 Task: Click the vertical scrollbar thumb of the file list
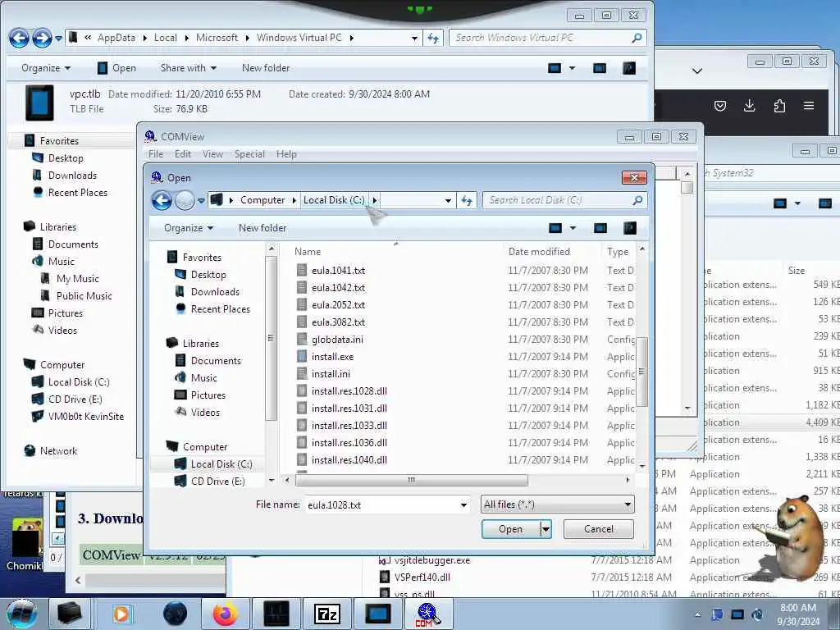(x=641, y=372)
